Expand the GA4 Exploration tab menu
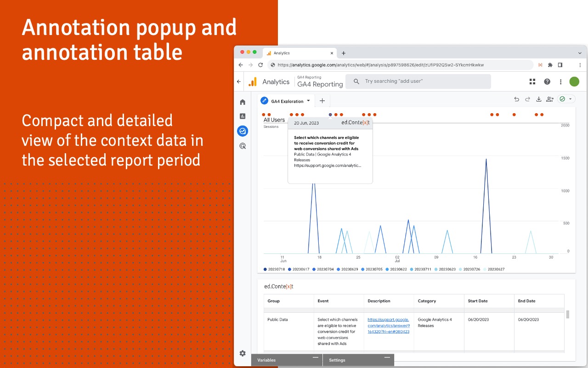 click(308, 101)
